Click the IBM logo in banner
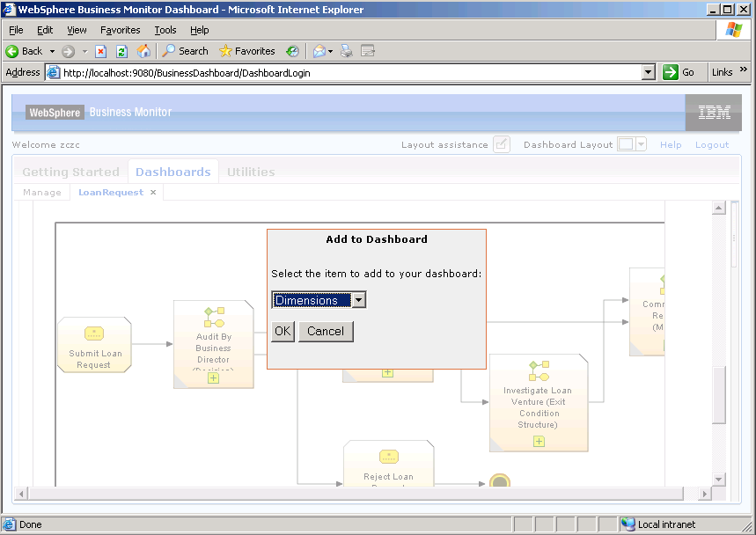 (714, 113)
